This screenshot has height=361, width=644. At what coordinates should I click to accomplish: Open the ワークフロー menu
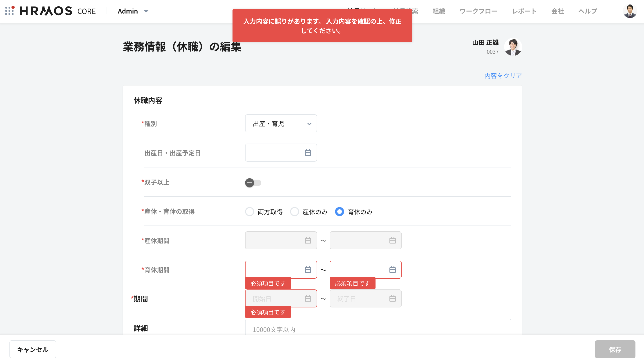[x=478, y=11]
